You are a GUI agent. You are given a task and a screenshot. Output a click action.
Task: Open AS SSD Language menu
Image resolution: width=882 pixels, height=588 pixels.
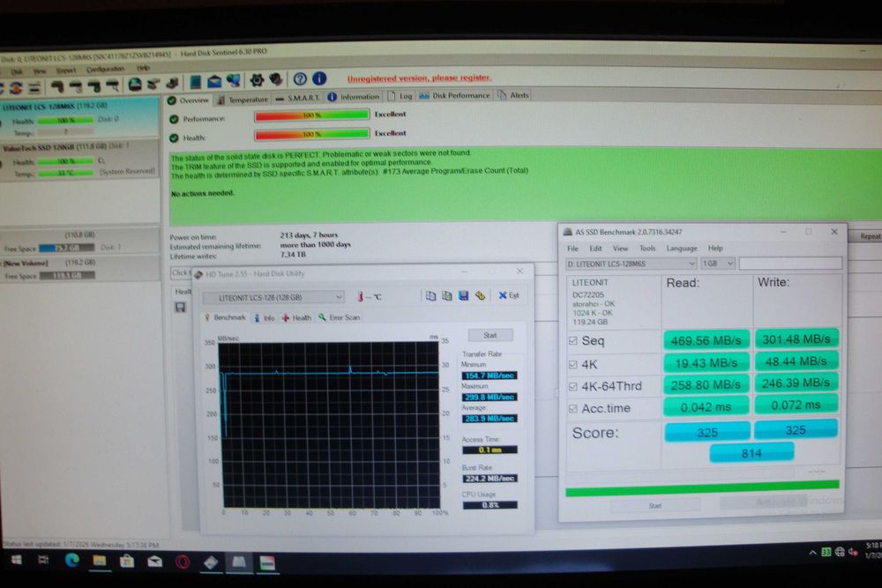pos(682,248)
